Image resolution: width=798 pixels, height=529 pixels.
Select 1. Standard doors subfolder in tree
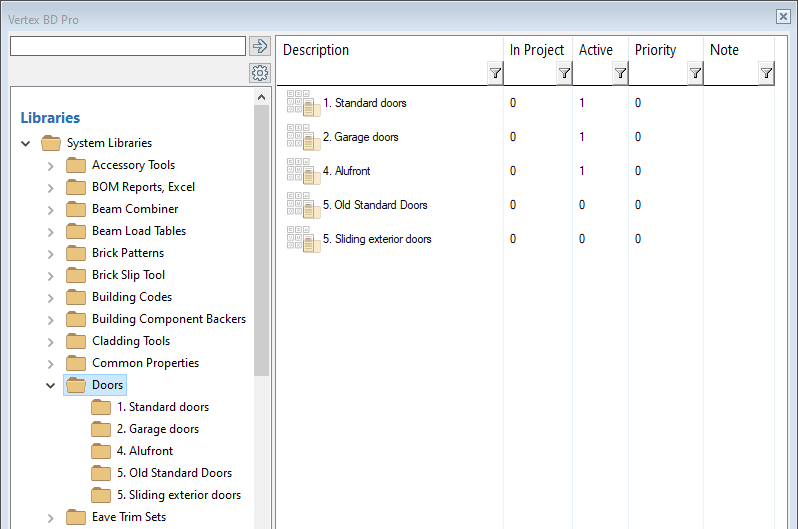coord(162,407)
